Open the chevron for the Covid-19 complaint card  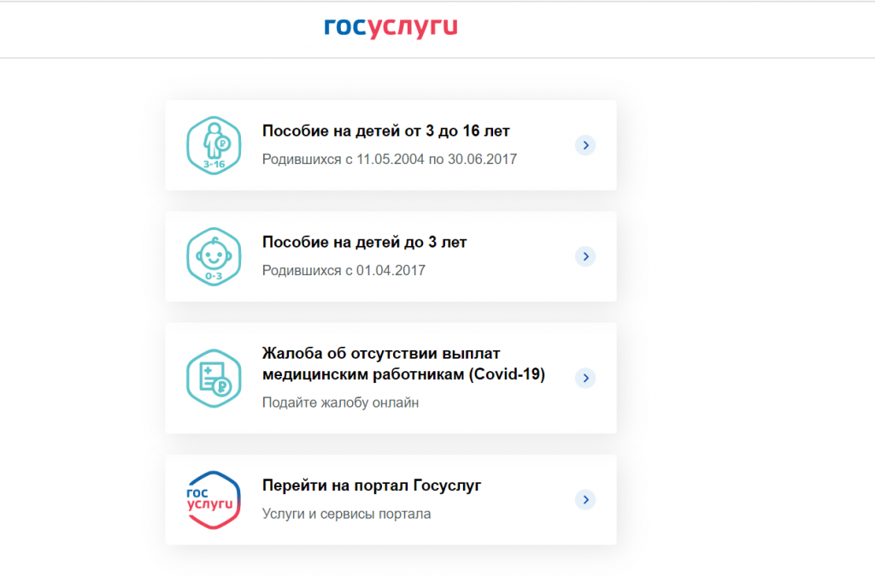point(585,378)
